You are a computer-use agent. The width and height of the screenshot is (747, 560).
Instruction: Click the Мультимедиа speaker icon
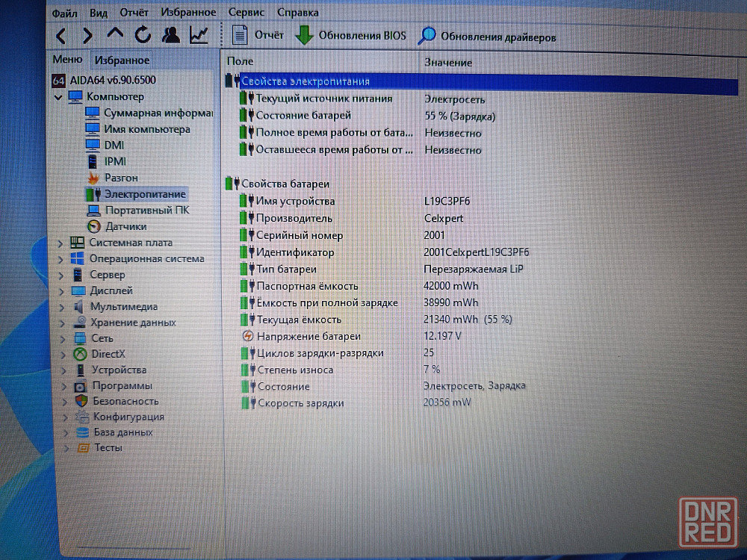tap(79, 307)
